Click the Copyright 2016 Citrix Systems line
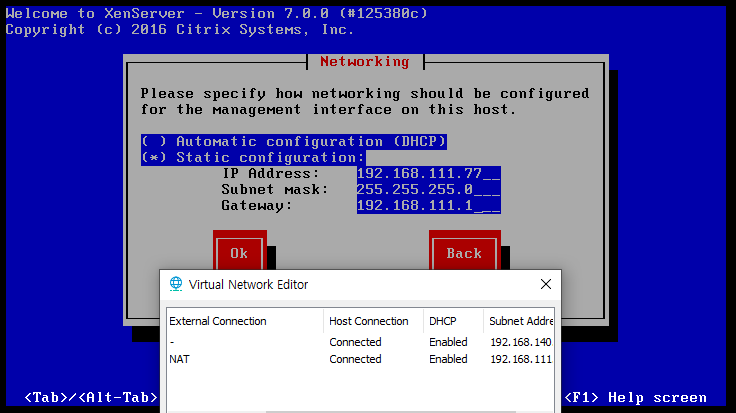 click(x=180, y=30)
